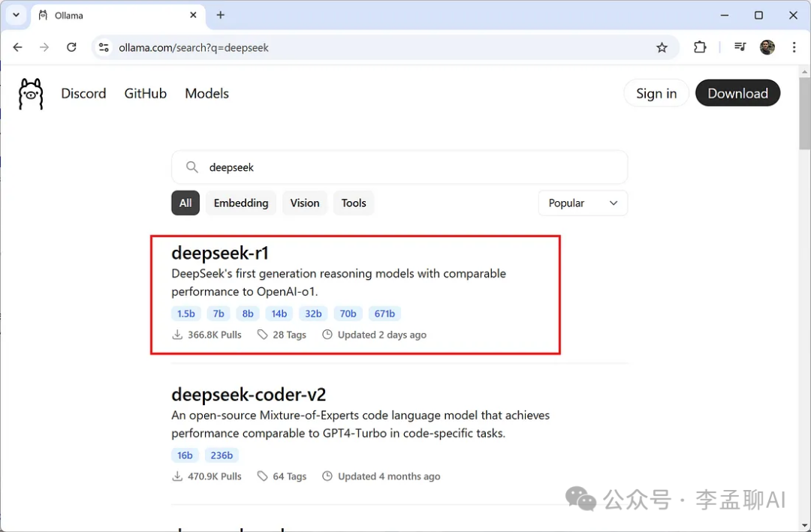Open the Chrome profile avatar
Viewport: 811px width, 532px height.
coord(767,47)
